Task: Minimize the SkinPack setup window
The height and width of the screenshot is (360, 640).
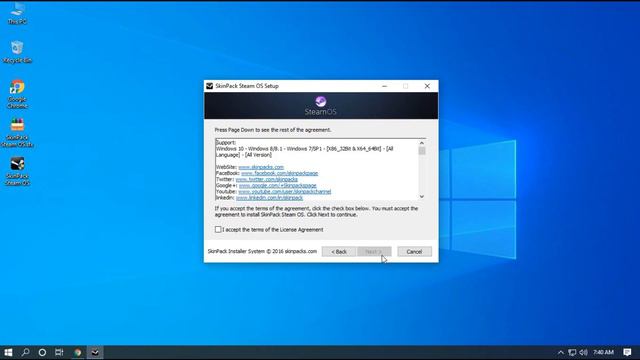Action: pos(384,86)
